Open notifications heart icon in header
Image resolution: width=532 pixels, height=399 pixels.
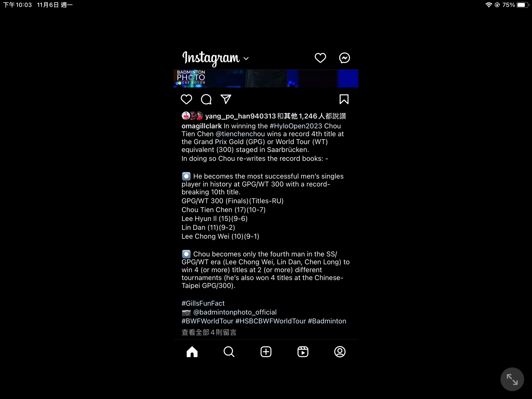[x=320, y=58]
